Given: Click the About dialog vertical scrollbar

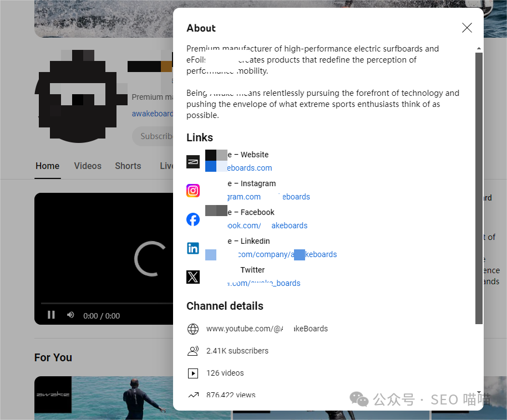Looking at the screenshot, I should tap(479, 188).
